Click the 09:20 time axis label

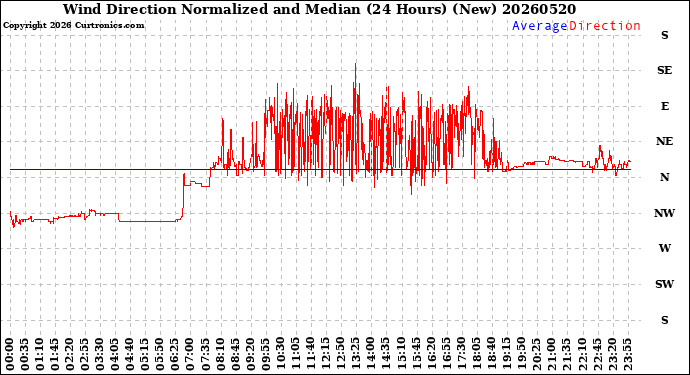251,354
